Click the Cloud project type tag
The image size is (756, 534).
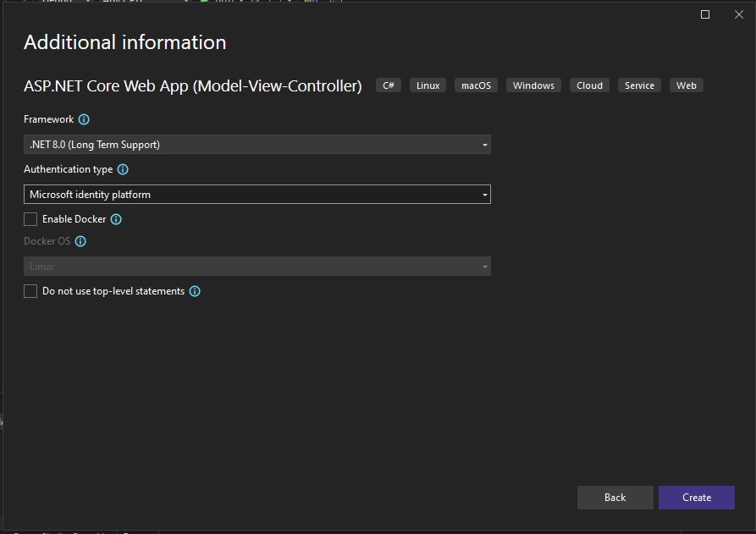pos(589,85)
